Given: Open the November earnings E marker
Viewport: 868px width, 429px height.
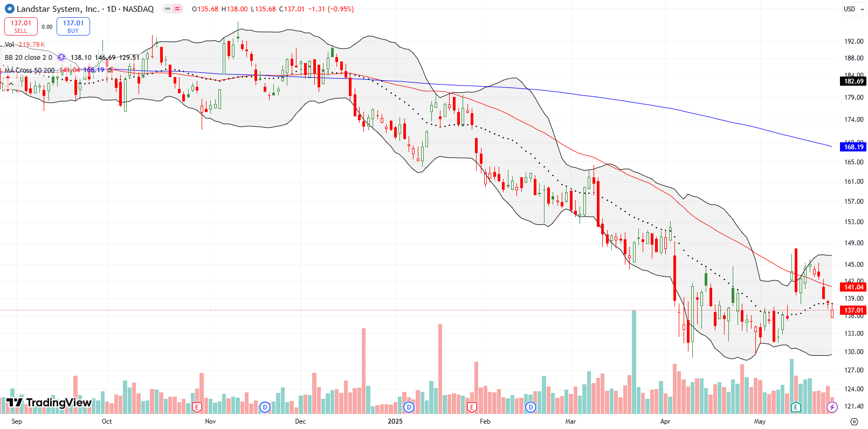Looking at the screenshot, I should click(x=197, y=407).
